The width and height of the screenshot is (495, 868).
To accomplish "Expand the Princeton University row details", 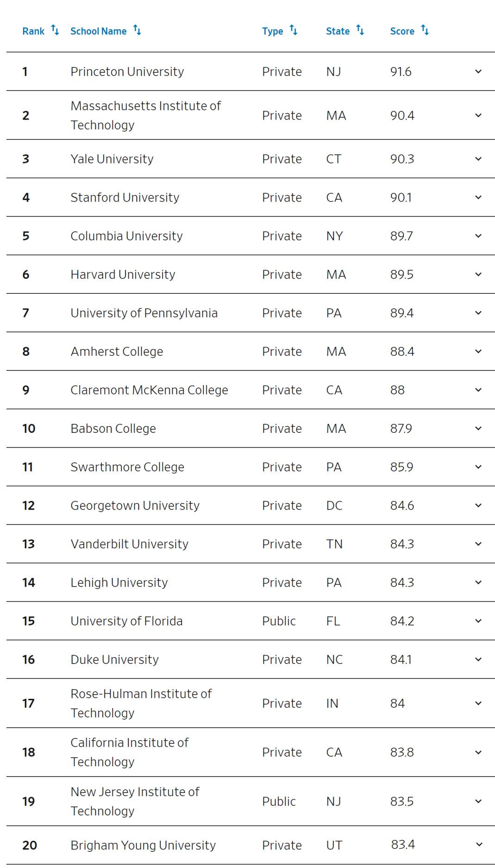I will (478, 71).
